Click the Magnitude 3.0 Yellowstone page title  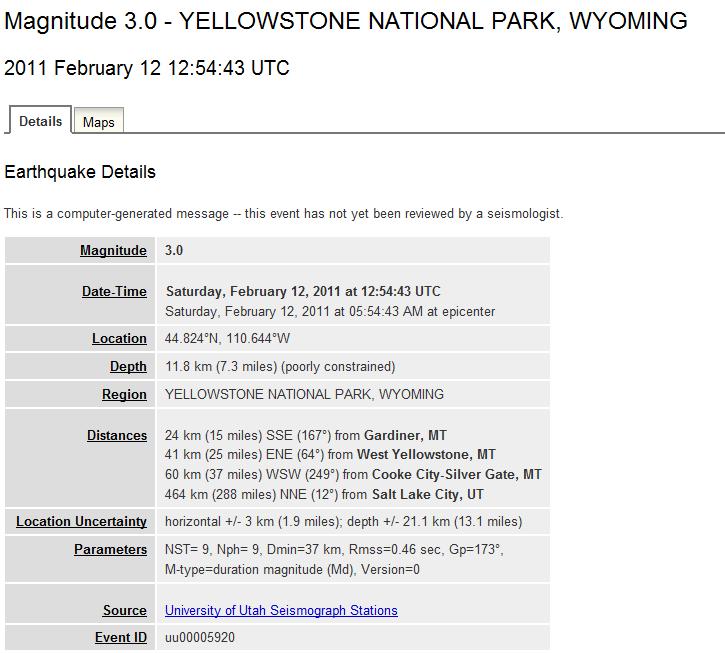[346, 21]
